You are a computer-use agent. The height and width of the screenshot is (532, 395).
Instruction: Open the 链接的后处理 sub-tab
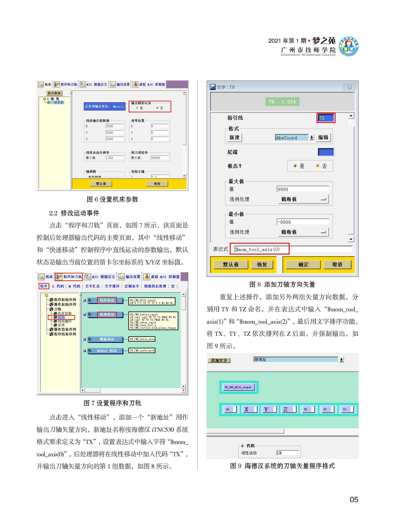(x=155, y=286)
